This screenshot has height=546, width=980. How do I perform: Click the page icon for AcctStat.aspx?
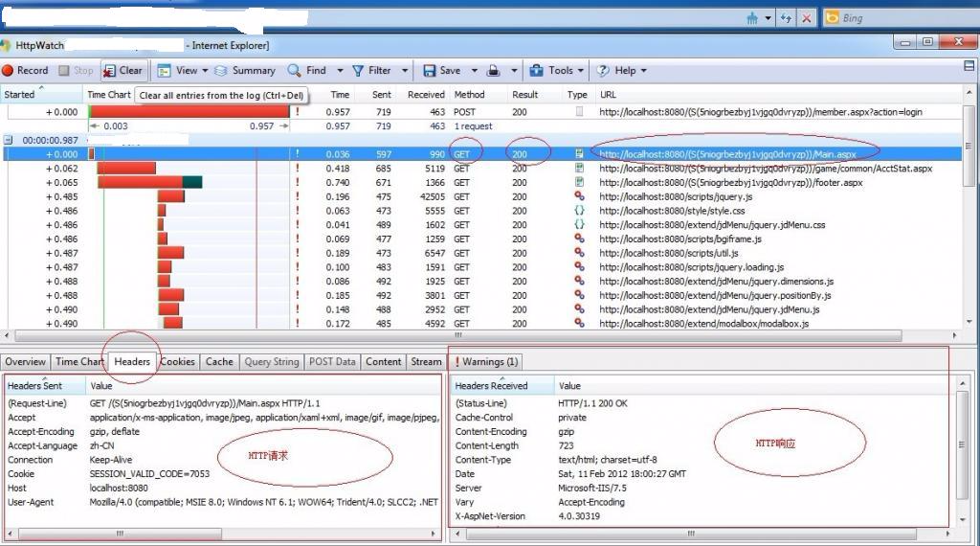[x=579, y=168]
